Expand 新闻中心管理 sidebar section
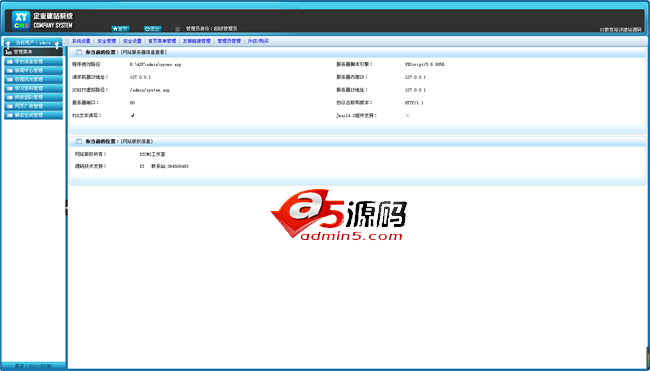This screenshot has width=650, height=371. [33, 70]
